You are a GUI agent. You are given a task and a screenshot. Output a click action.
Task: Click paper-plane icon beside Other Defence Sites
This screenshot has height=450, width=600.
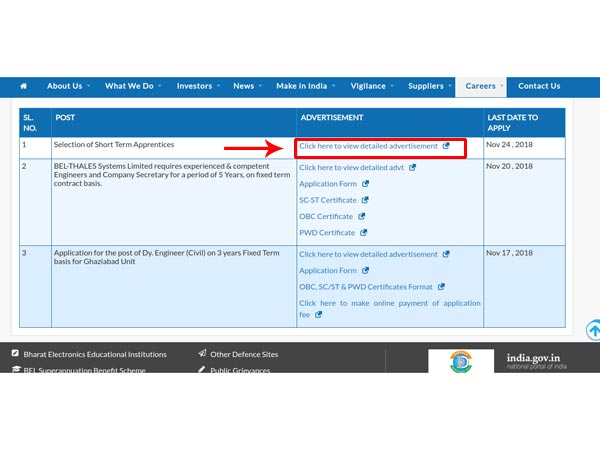[x=202, y=353]
